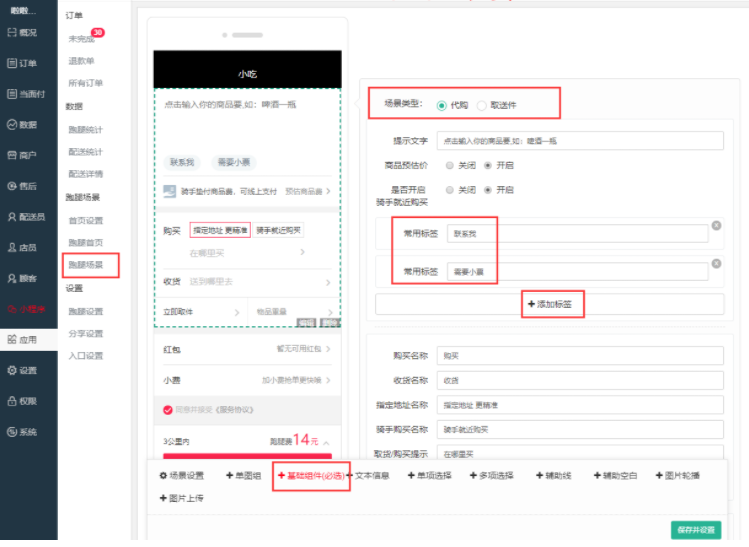Viewport: 749px width, 547px height.
Task: Open 商户 merchants in sidebar
Action: (x=22, y=155)
